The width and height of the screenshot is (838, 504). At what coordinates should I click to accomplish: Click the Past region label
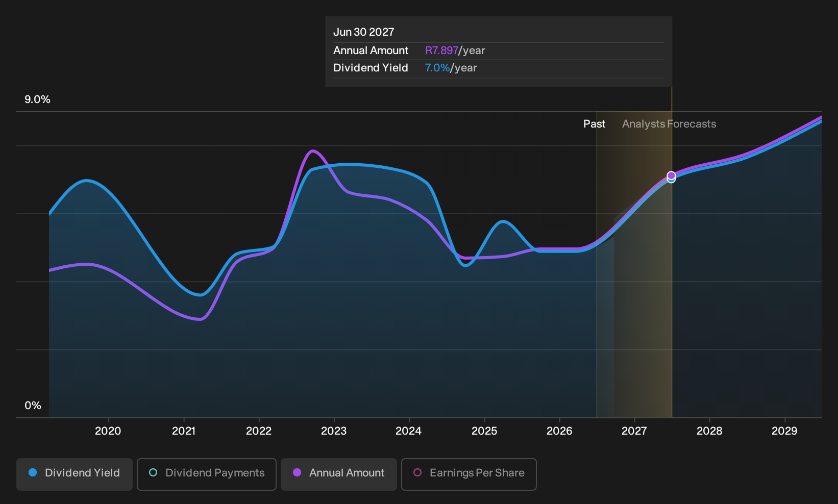(x=595, y=124)
